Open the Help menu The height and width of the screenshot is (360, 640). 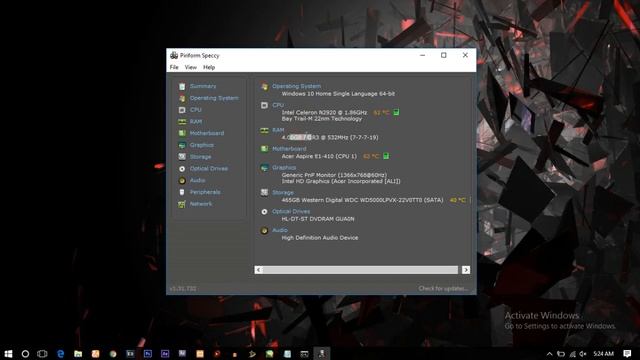209,67
